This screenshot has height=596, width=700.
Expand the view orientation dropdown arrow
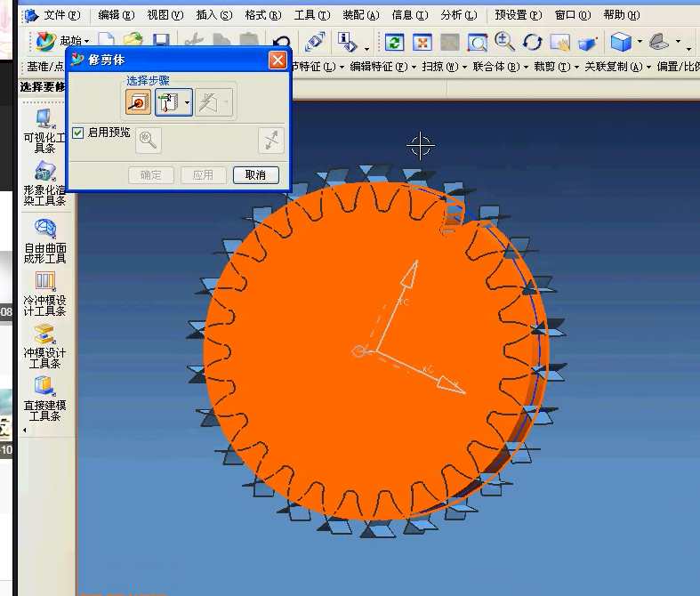(x=678, y=42)
